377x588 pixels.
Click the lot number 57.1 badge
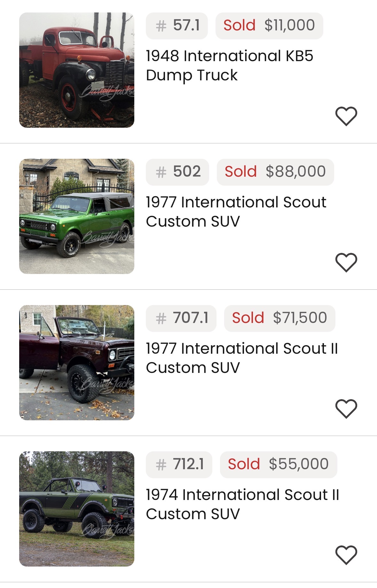point(177,26)
